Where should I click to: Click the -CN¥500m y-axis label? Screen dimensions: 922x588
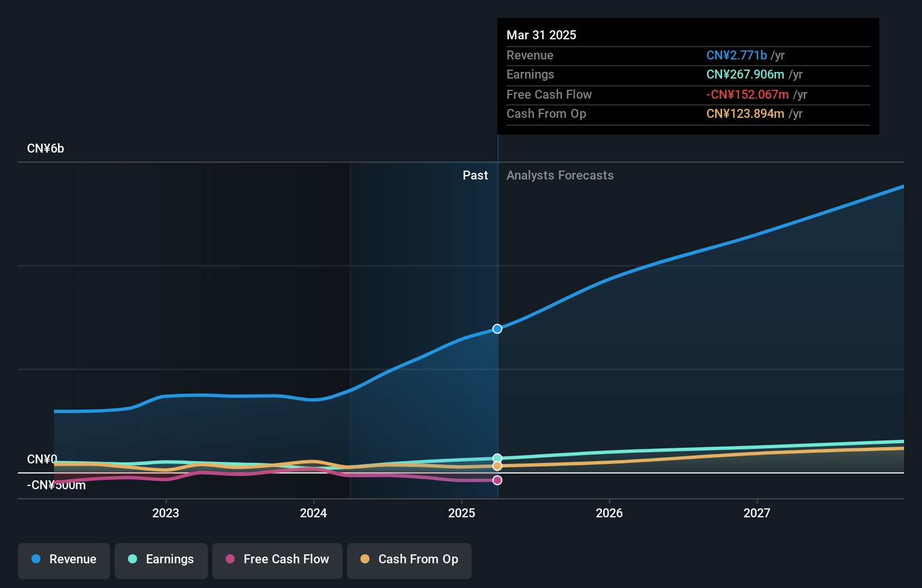point(56,485)
